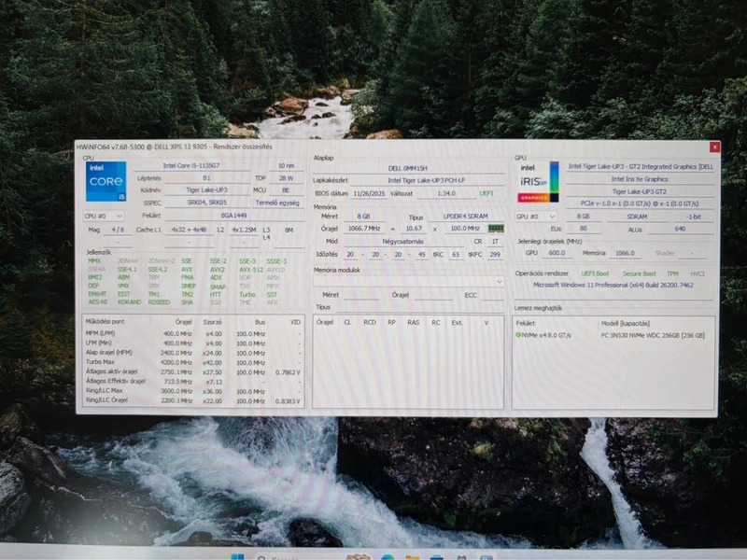Click the RDSEED feature flag

[x=159, y=302]
